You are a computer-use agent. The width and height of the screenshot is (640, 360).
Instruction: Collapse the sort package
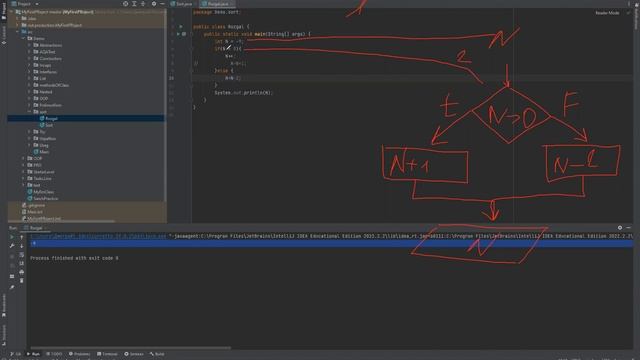[x=29, y=111]
